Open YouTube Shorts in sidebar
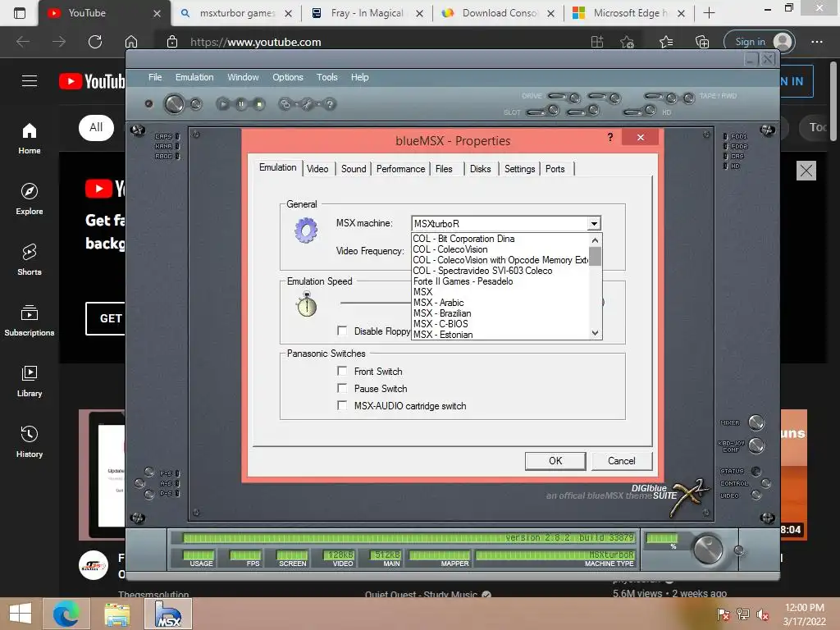This screenshot has width=840, height=630. coord(30,259)
